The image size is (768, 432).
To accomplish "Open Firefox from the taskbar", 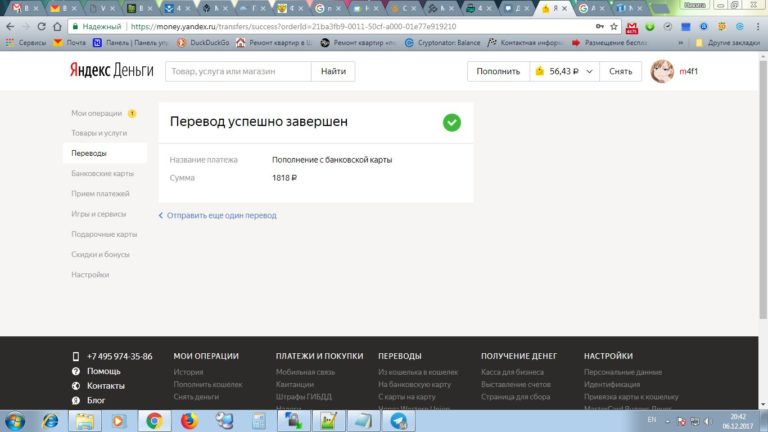I will [x=189, y=421].
